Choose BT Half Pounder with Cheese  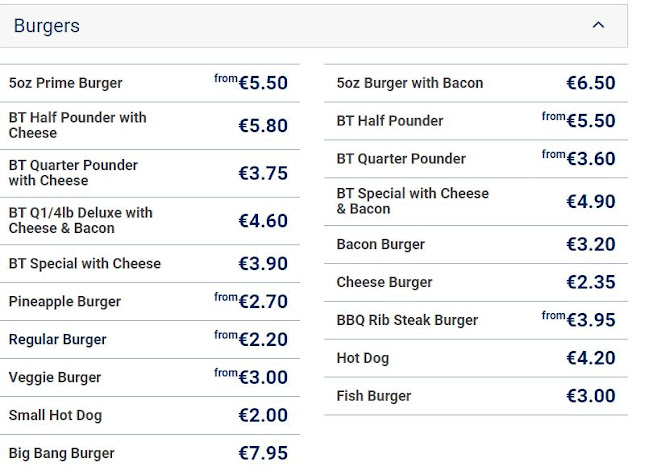[78, 125]
